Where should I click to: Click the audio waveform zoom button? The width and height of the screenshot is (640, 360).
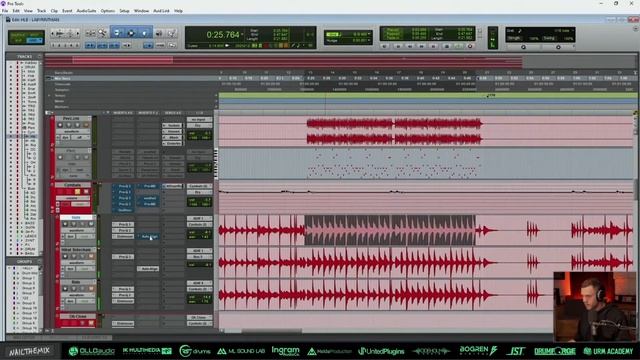(60, 33)
